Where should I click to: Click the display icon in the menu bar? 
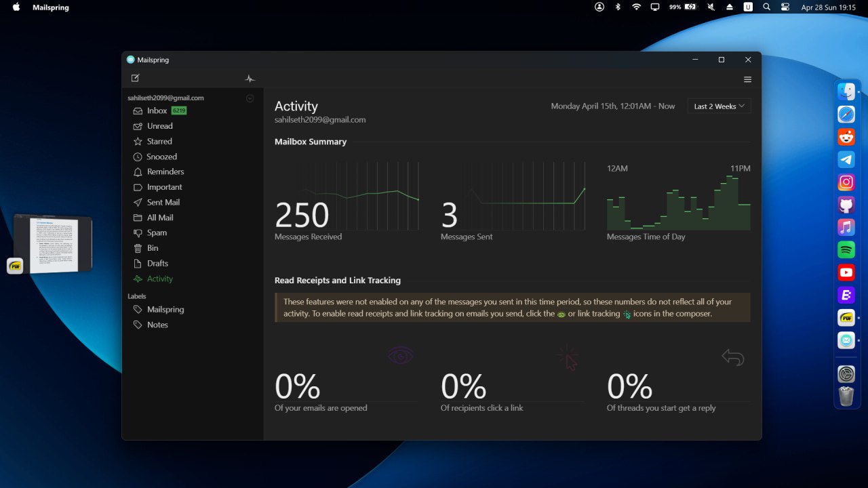tap(655, 7)
